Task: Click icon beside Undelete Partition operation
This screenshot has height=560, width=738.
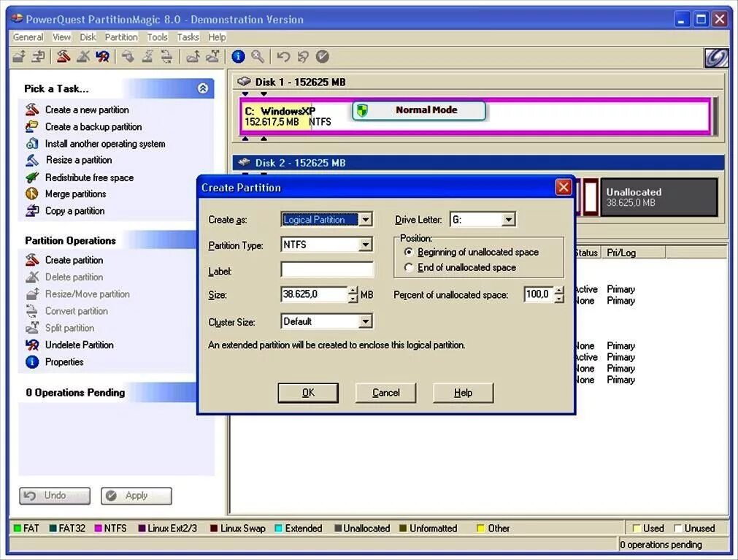Action: pyautogui.click(x=32, y=345)
